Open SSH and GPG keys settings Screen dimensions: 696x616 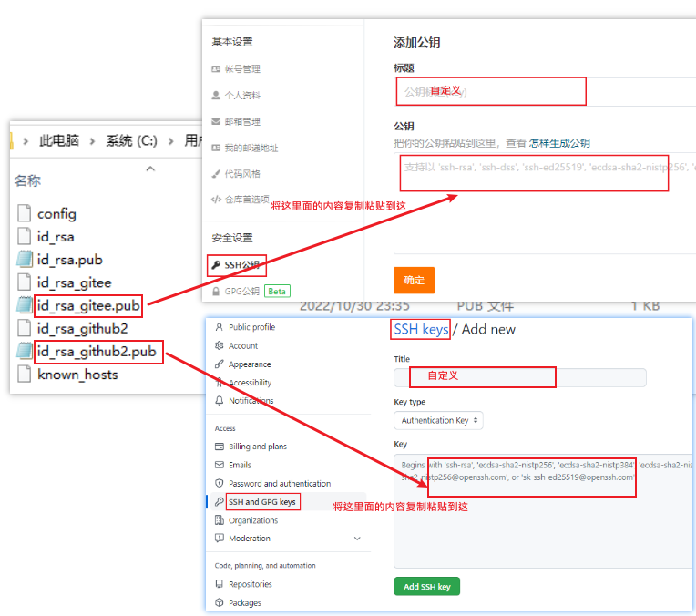[x=261, y=502]
